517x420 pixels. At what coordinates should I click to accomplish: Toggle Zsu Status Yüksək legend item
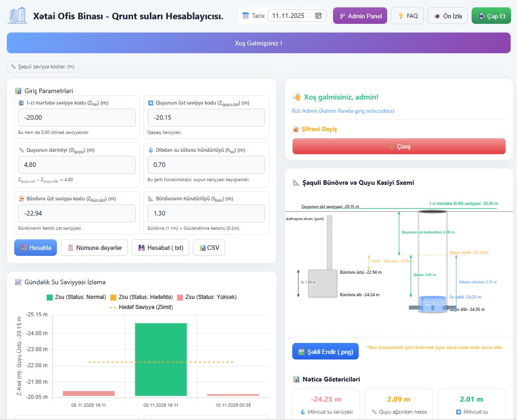206,297
